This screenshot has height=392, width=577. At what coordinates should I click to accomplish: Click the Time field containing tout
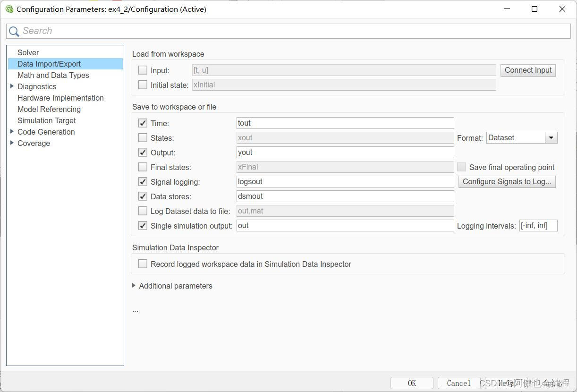345,123
